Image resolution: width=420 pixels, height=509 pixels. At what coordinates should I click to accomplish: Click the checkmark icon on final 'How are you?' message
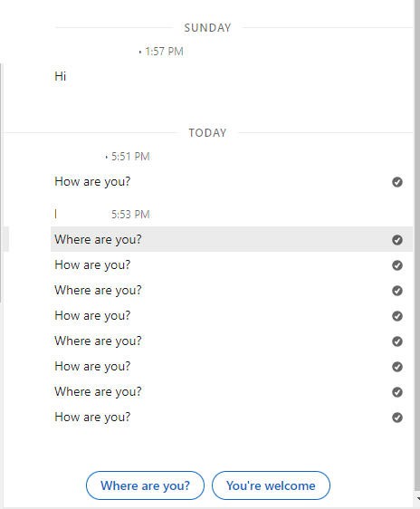(397, 418)
